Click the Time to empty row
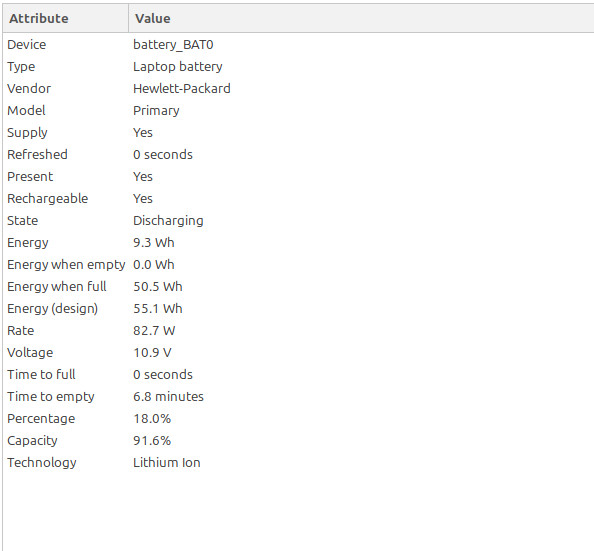The image size is (594, 551). point(299,396)
